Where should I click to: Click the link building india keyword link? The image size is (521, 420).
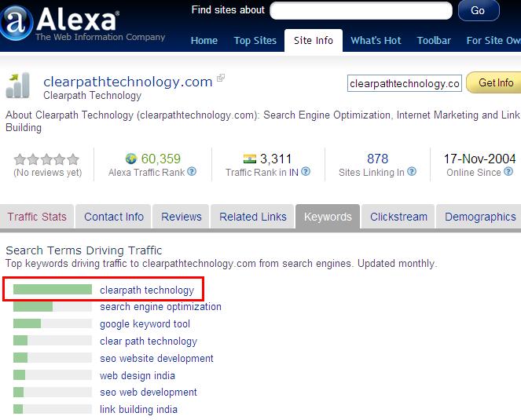point(138,409)
